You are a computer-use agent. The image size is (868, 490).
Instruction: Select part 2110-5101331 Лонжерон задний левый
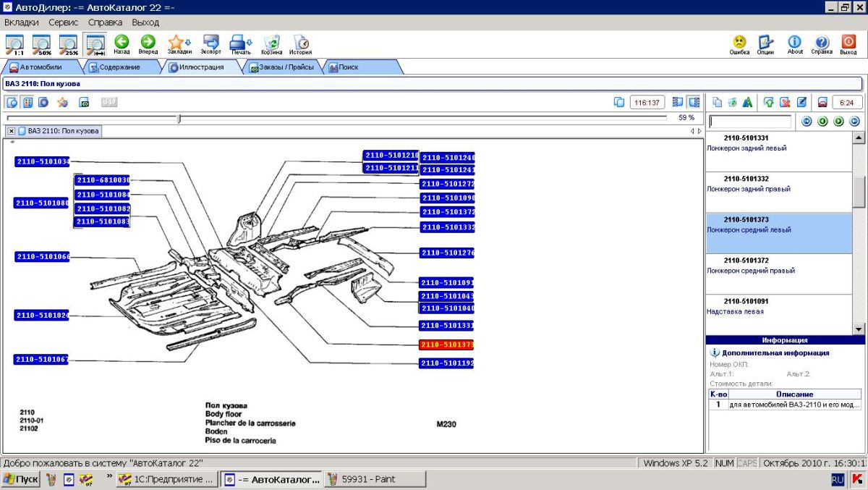779,152
